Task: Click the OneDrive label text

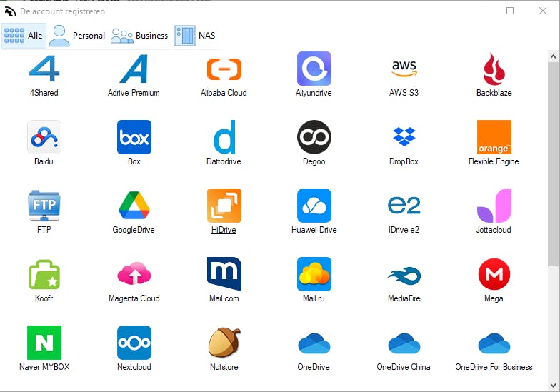Action: click(x=314, y=367)
